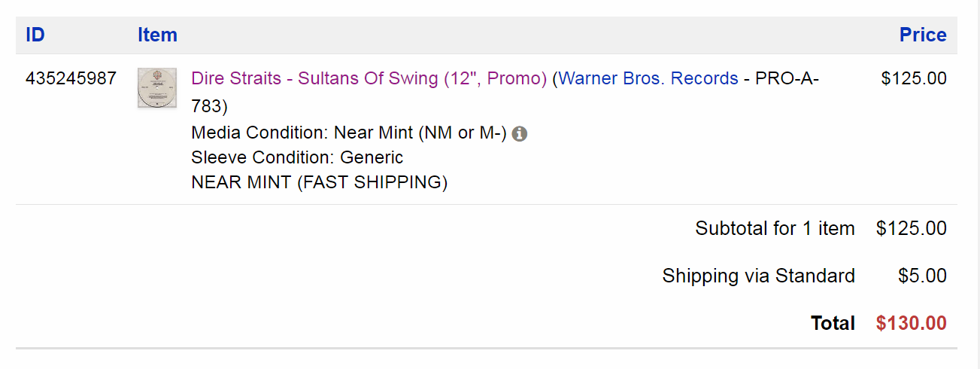This screenshot has height=369, width=980.
Task: Click the PRO-A-783 catalog number text
Action: tap(786, 78)
